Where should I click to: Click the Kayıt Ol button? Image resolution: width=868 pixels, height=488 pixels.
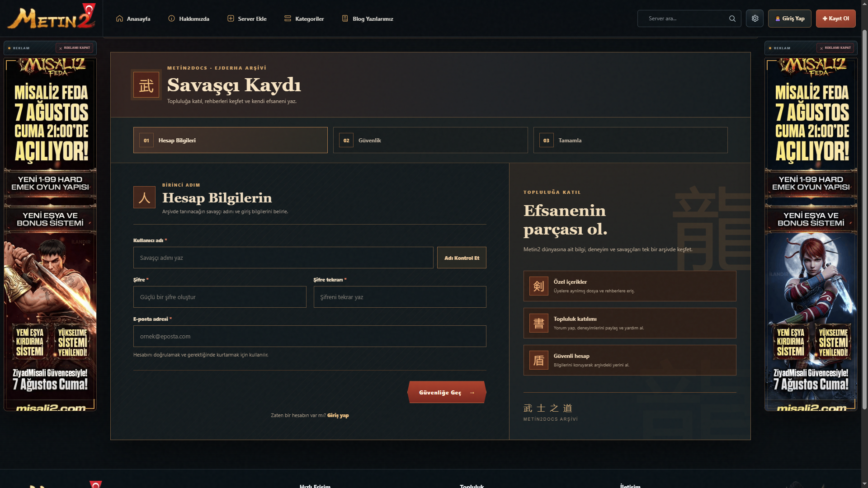click(836, 19)
